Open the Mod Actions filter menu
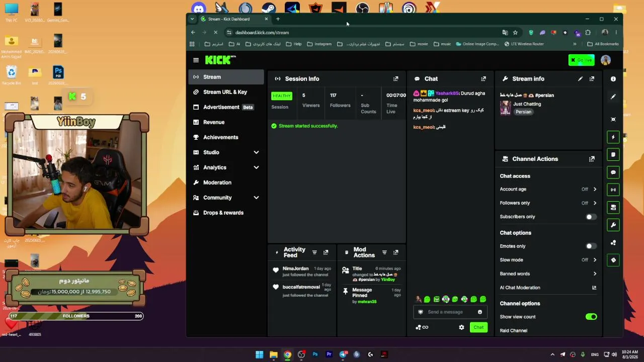This screenshot has height=362, width=644. 384,252
